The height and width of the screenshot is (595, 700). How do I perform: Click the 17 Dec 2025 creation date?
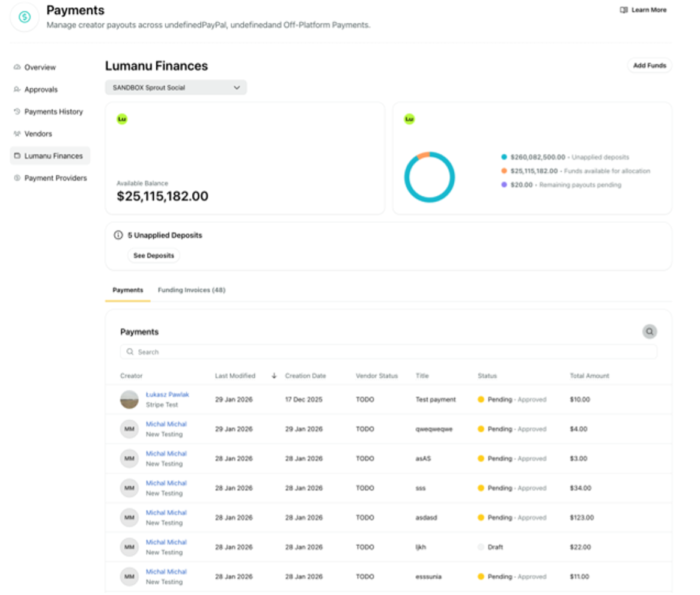click(x=303, y=399)
